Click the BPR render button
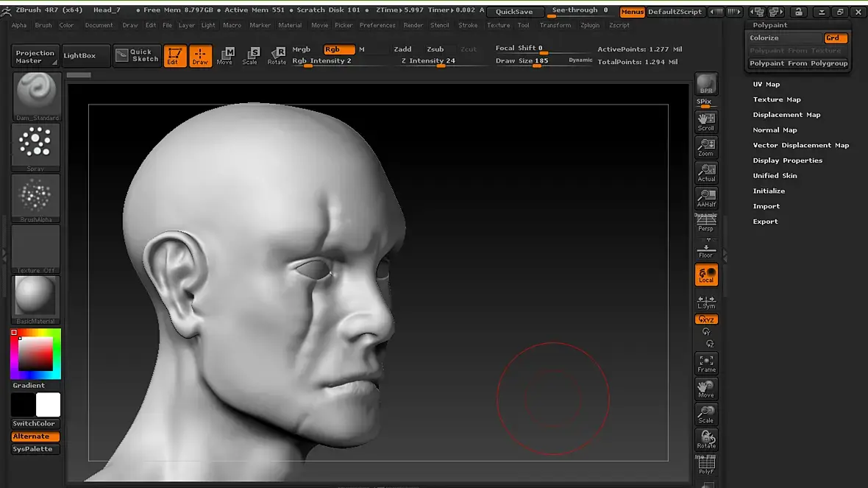Screen dimensions: 868x488 pyautogui.click(x=706, y=85)
